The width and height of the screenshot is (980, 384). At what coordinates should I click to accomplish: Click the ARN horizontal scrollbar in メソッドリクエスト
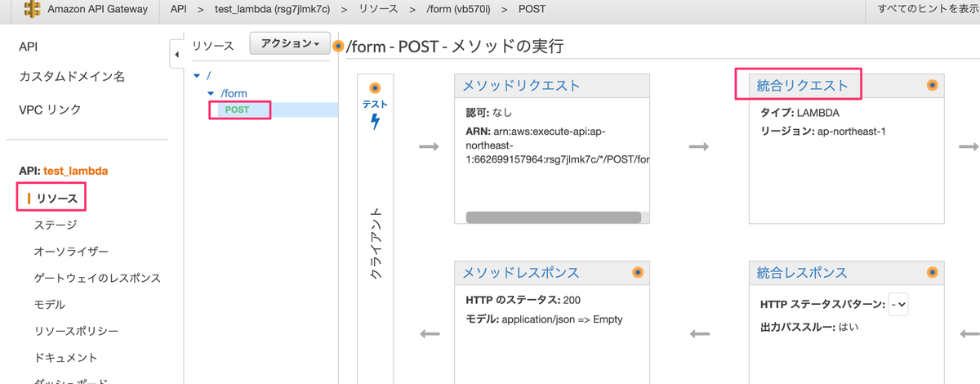pyautogui.click(x=553, y=217)
